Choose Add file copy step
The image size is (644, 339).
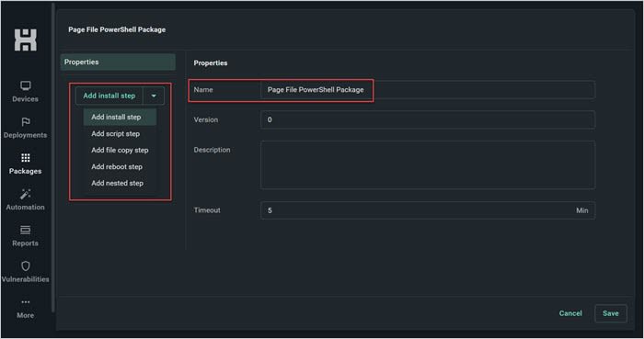tap(120, 150)
